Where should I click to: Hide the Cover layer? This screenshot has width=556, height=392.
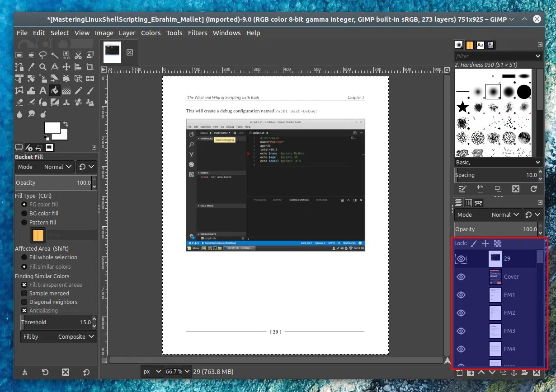[x=461, y=276]
